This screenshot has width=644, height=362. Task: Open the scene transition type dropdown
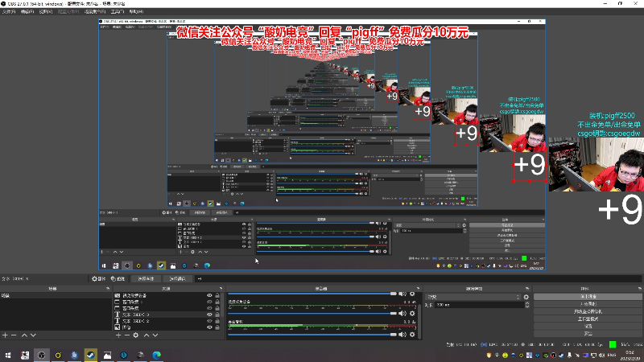473,297
